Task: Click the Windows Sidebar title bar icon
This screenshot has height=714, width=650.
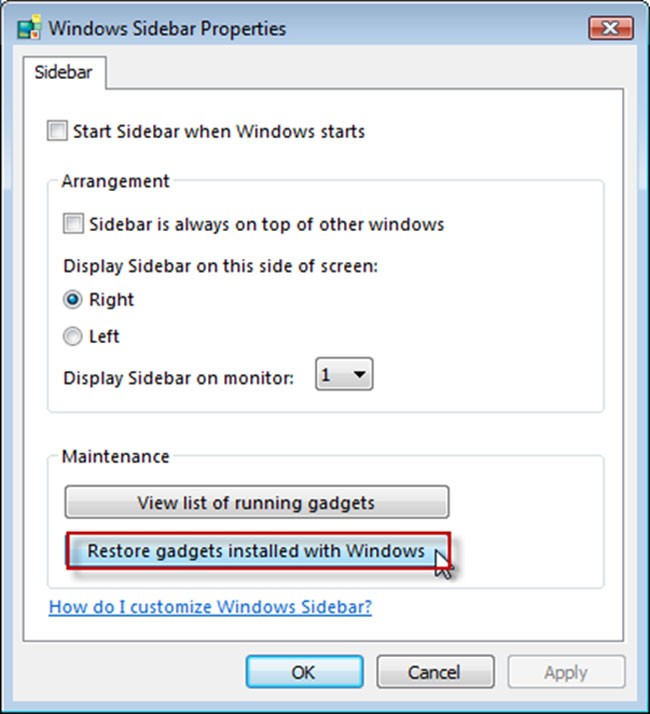Action: coord(28,26)
